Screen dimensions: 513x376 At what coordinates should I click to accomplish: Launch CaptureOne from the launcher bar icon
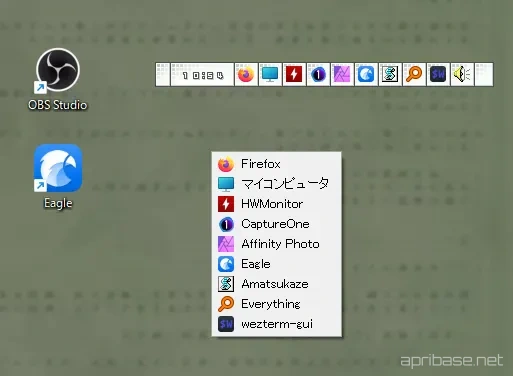(x=318, y=74)
